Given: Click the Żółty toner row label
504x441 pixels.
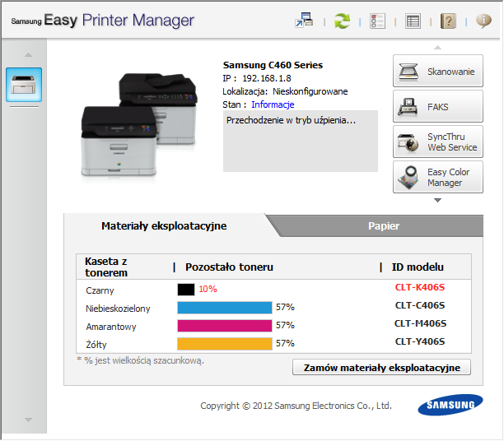Looking at the screenshot, I should [x=96, y=345].
